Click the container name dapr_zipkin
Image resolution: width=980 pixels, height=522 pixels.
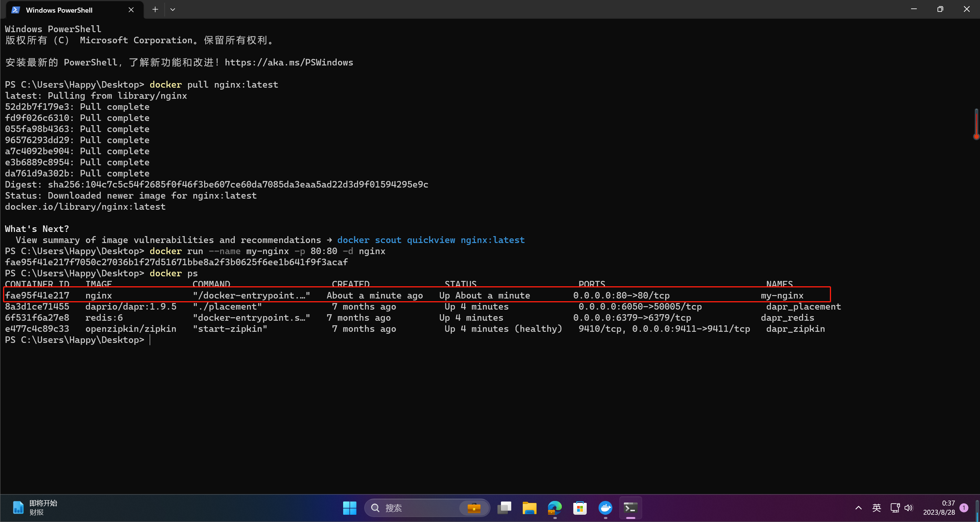[795, 329]
